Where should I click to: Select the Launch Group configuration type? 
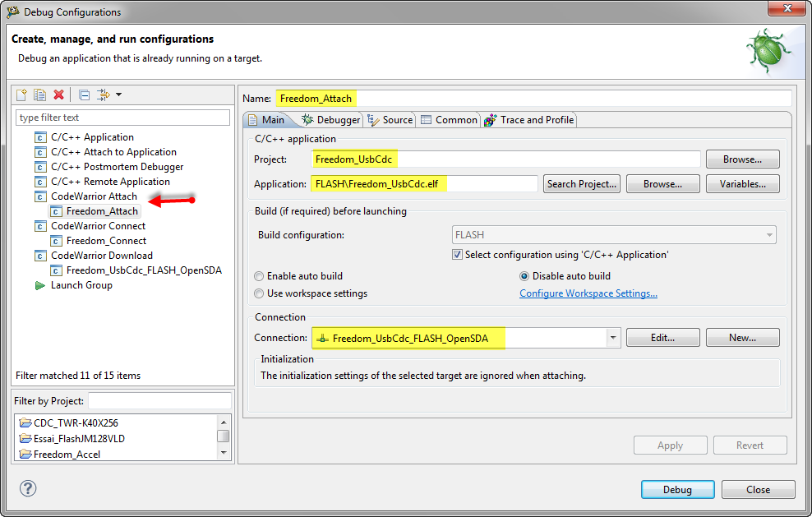pos(81,285)
